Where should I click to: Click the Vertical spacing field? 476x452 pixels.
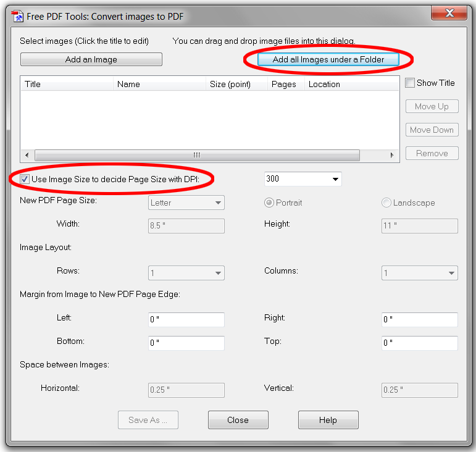pos(420,390)
